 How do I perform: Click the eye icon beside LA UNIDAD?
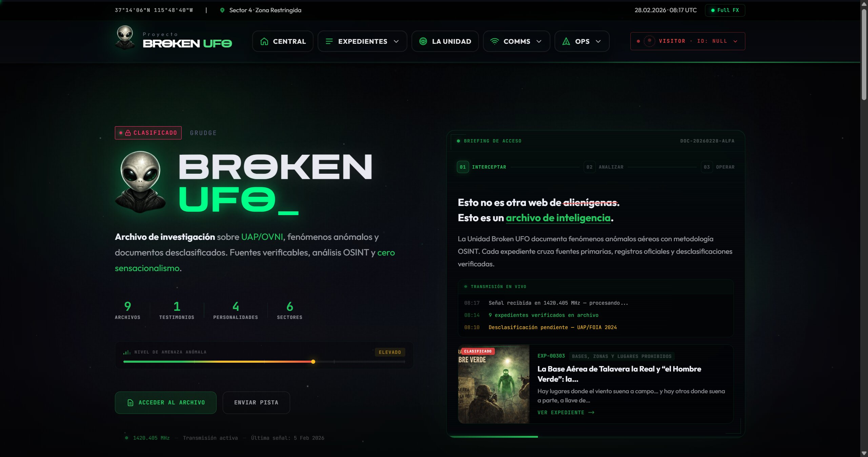pyautogui.click(x=423, y=41)
